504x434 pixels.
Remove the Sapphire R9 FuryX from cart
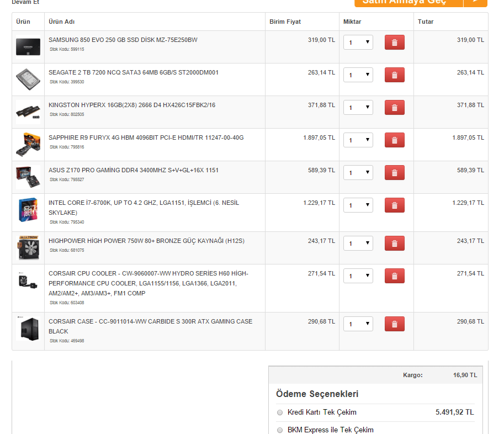pyautogui.click(x=394, y=140)
